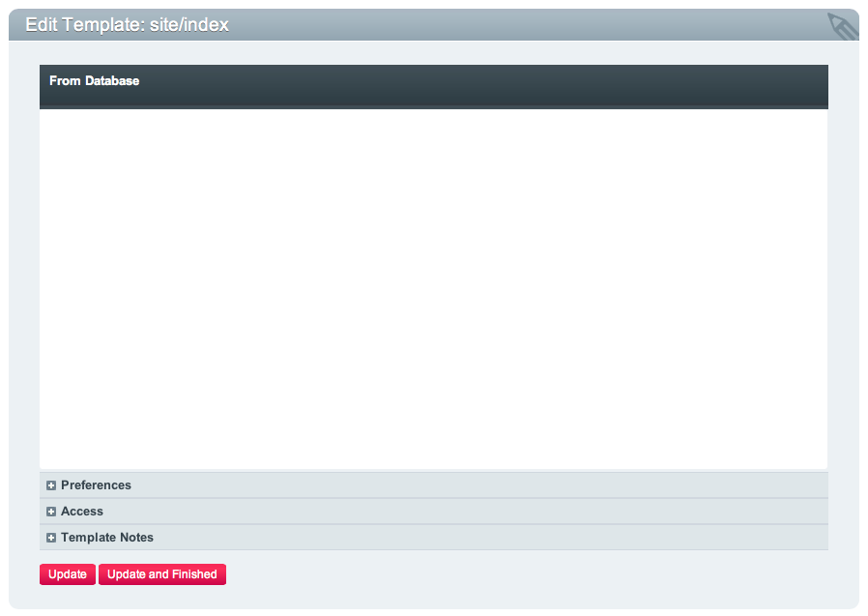
Task: Expand the Preferences section via its label
Action: (96, 485)
